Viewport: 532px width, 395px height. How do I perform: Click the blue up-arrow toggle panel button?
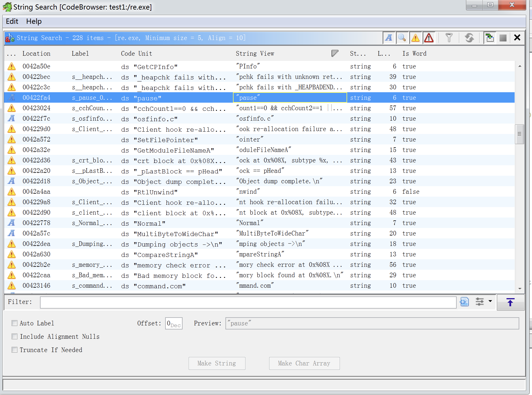click(511, 302)
